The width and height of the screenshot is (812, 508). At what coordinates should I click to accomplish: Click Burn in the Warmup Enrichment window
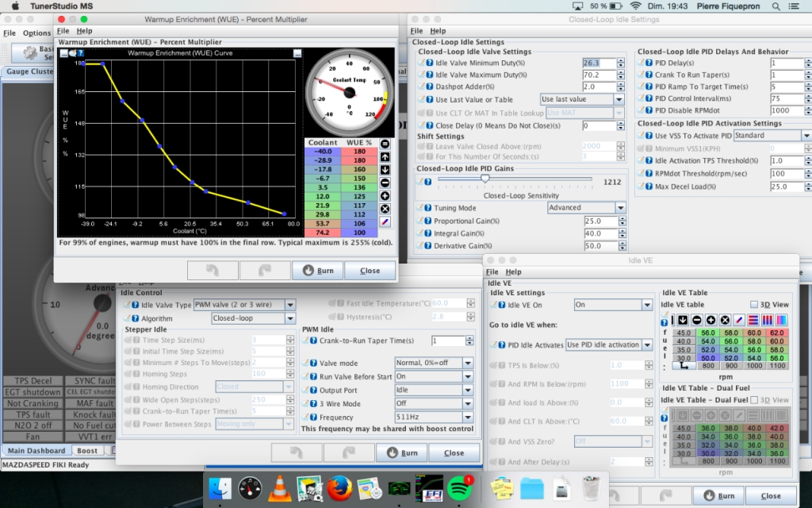point(317,271)
